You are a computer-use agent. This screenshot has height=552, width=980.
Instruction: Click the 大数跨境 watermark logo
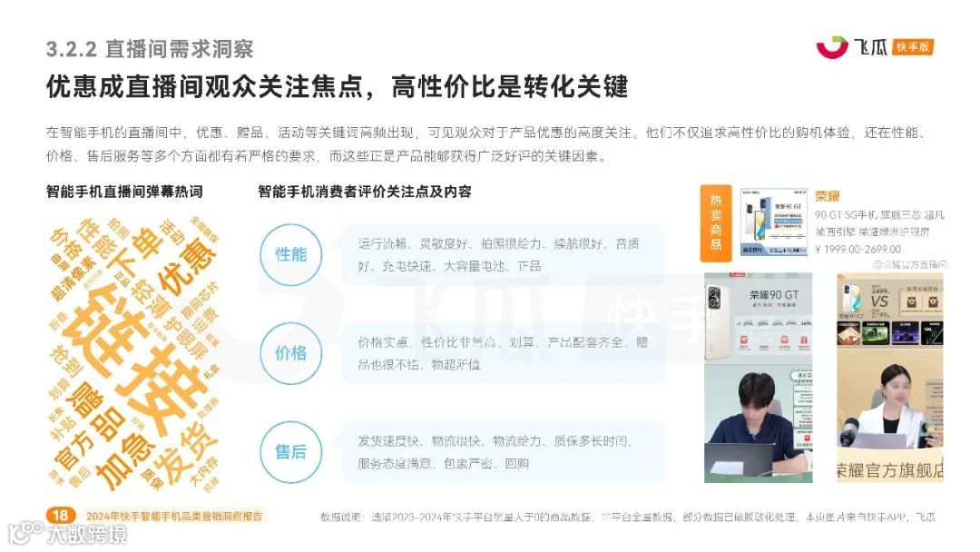67,533
